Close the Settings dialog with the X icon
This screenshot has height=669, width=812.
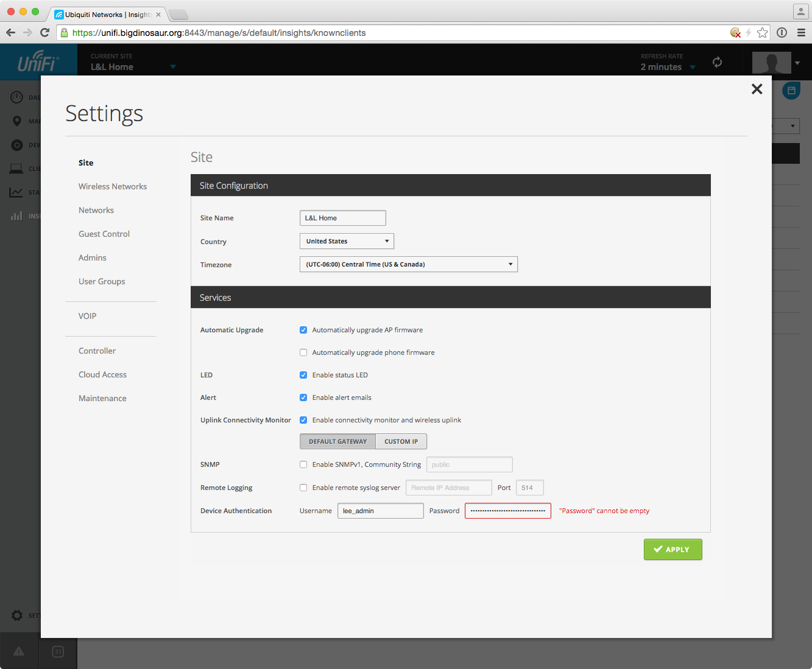click(757, 89)
